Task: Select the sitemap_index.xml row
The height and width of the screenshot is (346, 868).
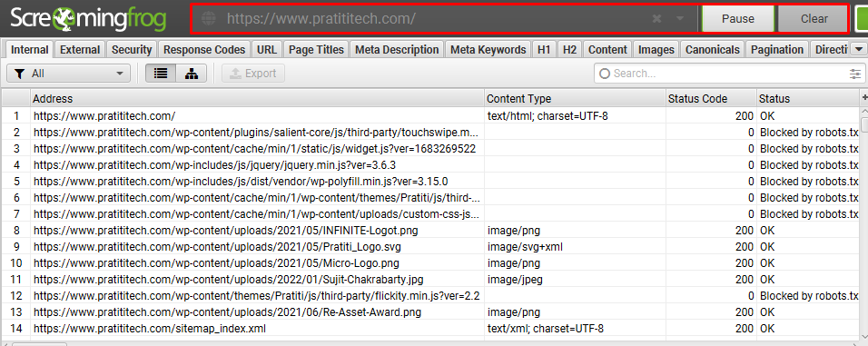Action: click(x=431, y=328)
